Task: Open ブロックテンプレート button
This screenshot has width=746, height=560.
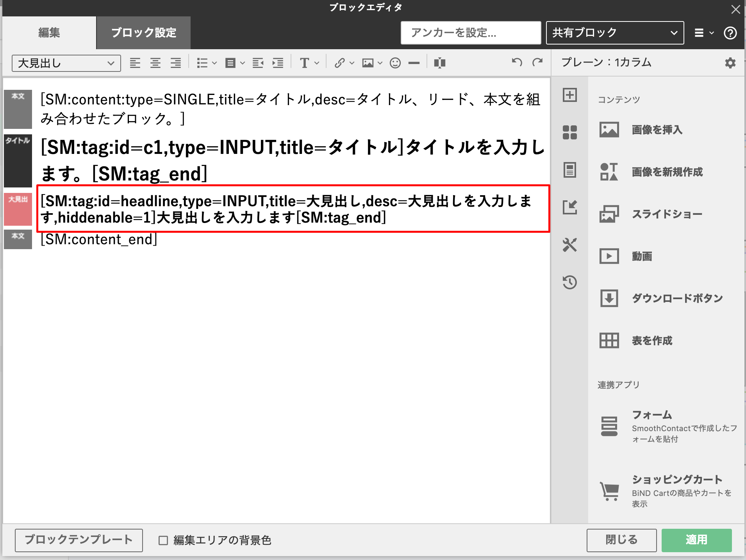Action: pyautogui.click(x=79, y=540)
